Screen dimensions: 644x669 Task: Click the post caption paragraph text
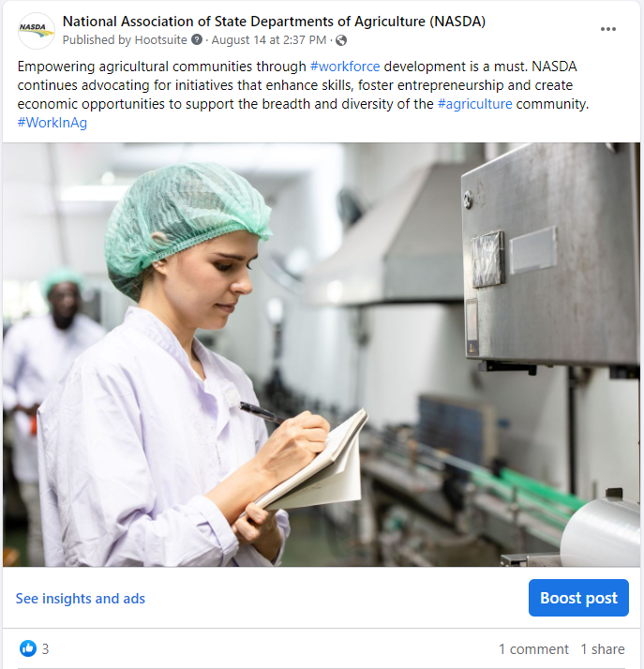(303, 95)
